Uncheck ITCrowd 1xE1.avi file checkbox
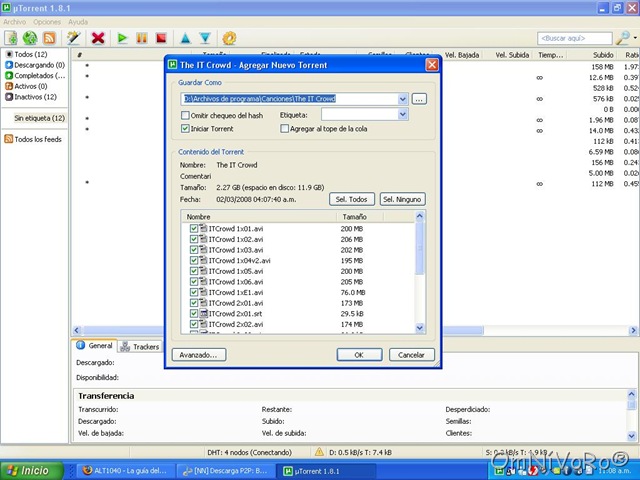 click(x=194, y=292)
